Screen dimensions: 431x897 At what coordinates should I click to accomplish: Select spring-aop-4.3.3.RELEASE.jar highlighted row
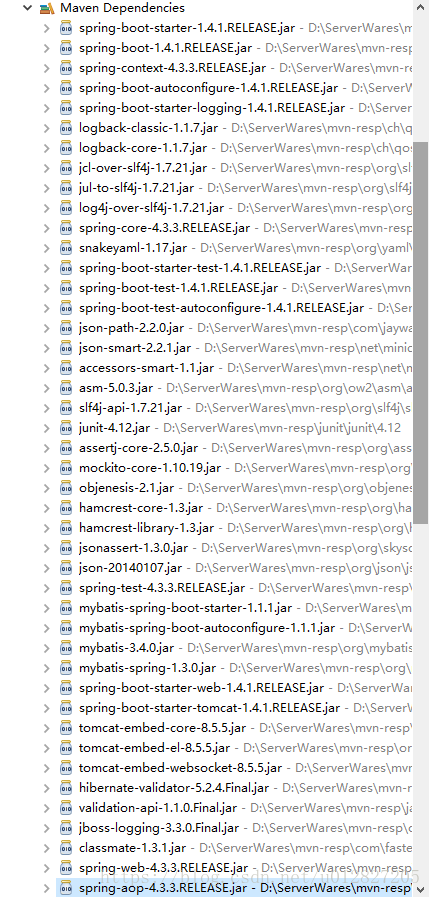tap(234, 888)
